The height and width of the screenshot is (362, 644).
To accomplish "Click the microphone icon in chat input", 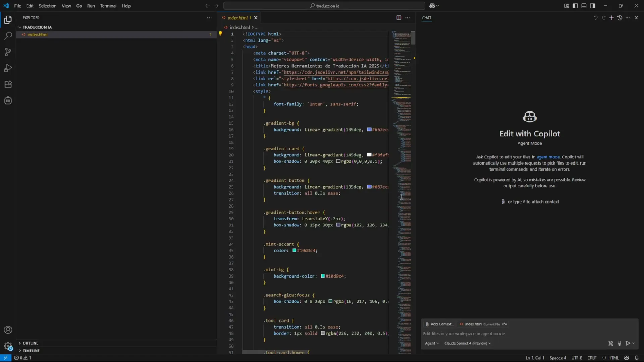I will click(619, 343).
